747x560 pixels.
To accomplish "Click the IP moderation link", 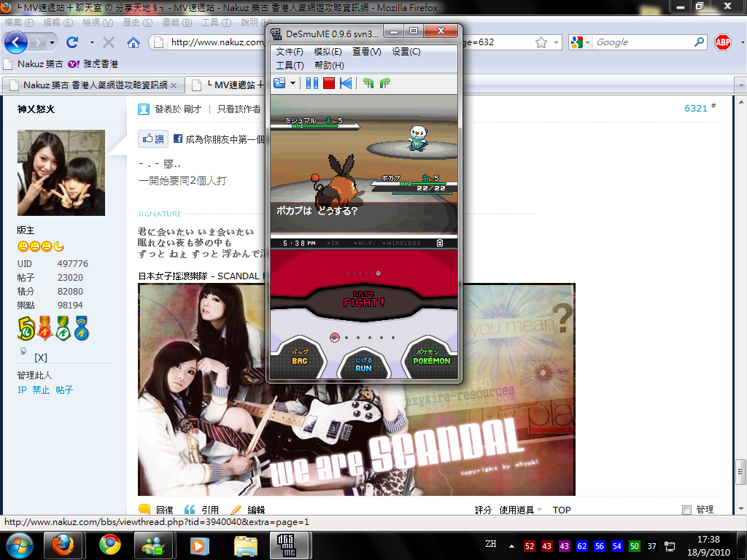I will pyautogui.click(x=22, y=389).
